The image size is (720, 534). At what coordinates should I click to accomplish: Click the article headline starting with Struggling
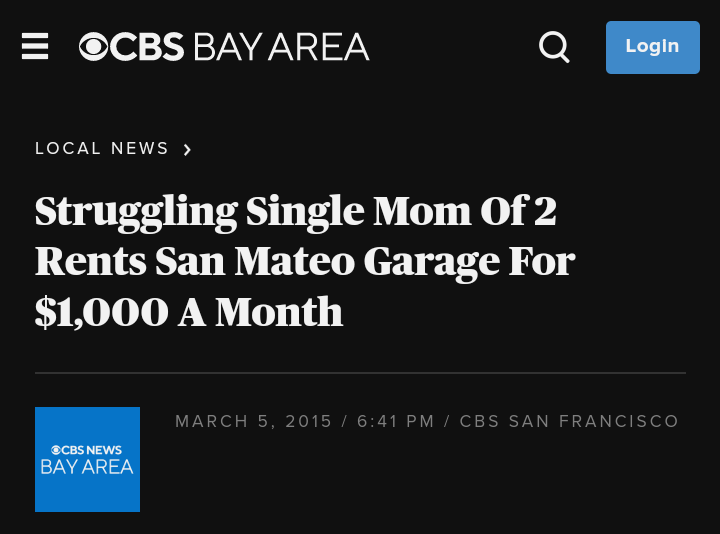296,211
